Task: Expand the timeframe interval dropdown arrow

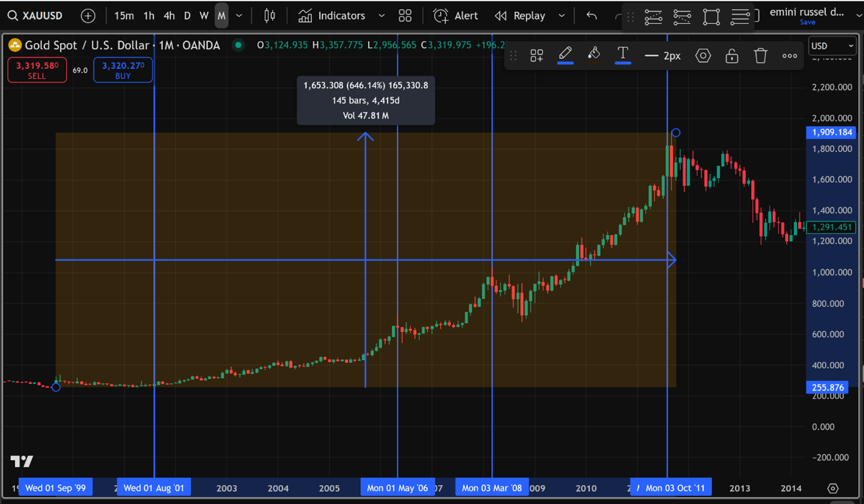Action: pos(239,16)
